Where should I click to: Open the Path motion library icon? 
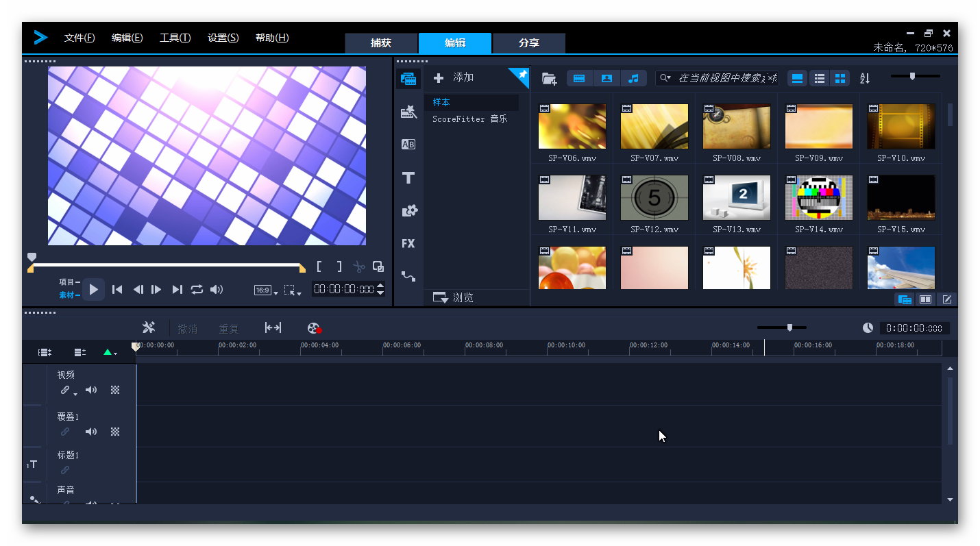pyautogui.click(x=408, y=276)
